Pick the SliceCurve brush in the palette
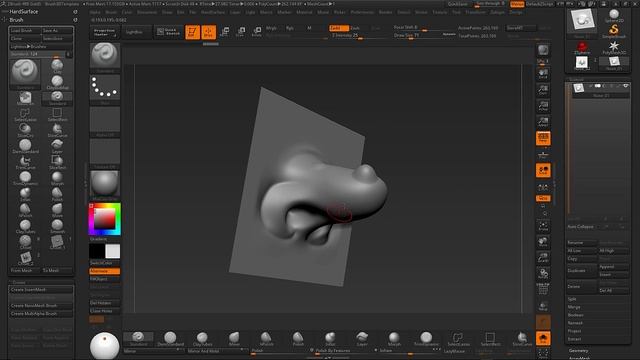The height and width of the screenshot is (360, 640). tap(57, 130)
